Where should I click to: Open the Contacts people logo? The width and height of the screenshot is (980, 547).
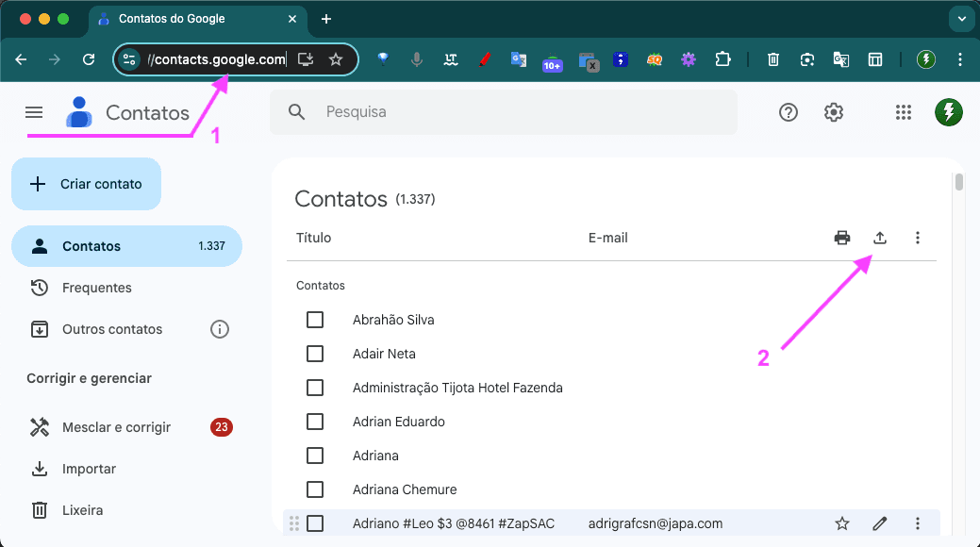pyautogui.click(x=79, y=112)
